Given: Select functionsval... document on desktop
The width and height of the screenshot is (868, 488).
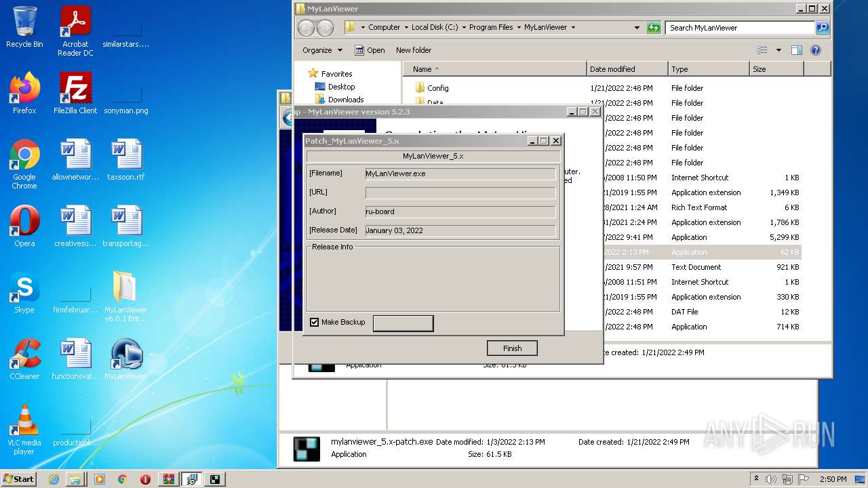Looking at the screenshot, I should 75,359.
